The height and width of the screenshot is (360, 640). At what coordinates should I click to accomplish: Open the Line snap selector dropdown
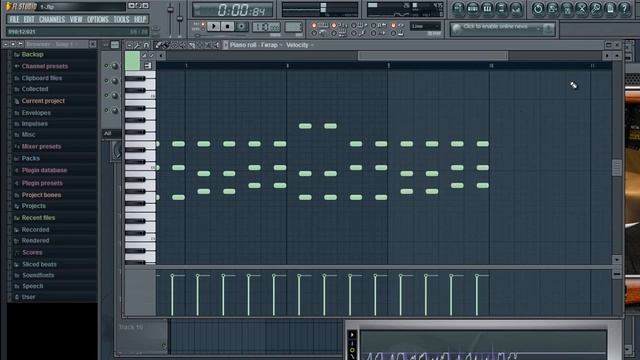tap(425, 26)
